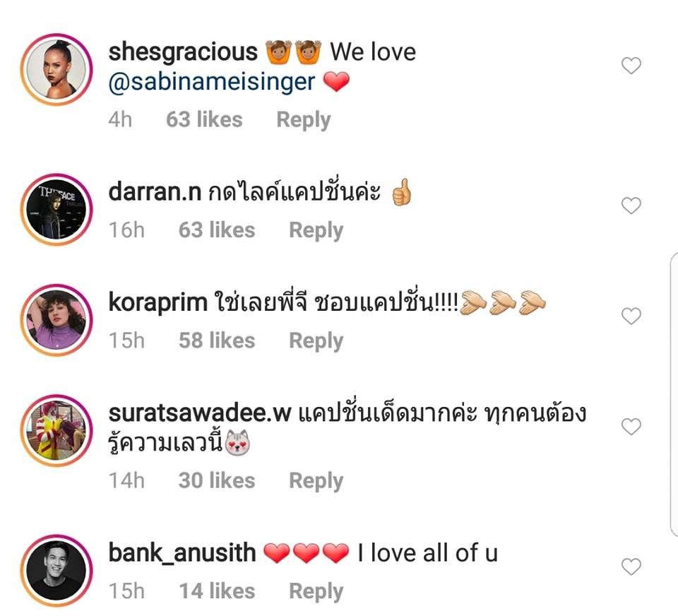Reply to shesgracious comment
Image resolution: width=678 pixels, height=616 pixels.
(x=304, y=120)
